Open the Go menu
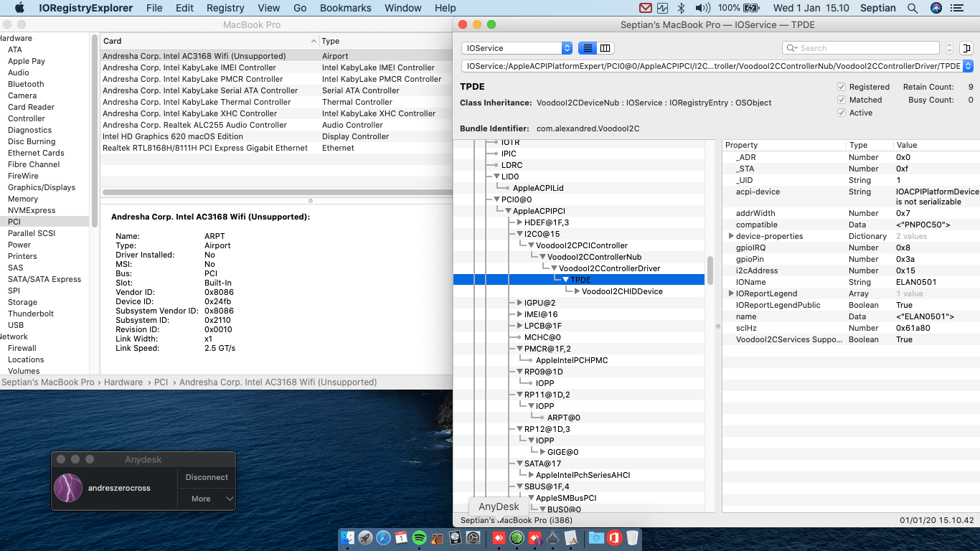 300,8
